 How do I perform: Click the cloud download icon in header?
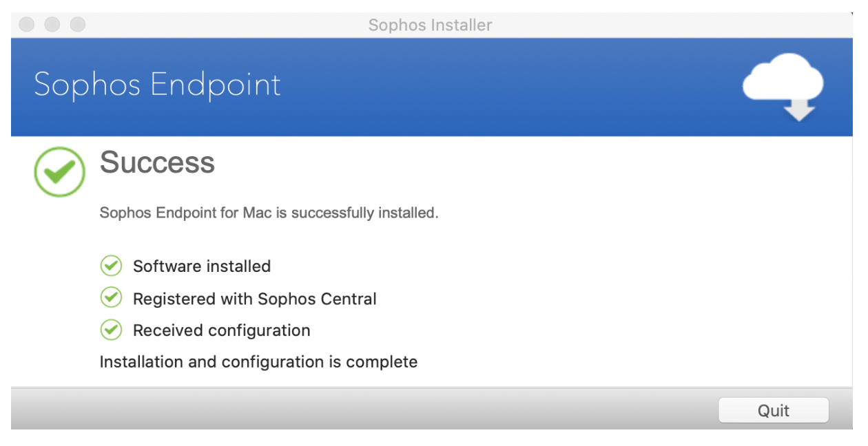pyautogui.click(x=783, y=87)
